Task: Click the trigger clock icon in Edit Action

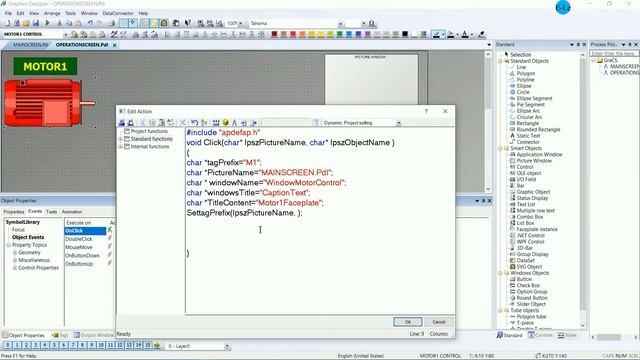Action: click(315, 122)
